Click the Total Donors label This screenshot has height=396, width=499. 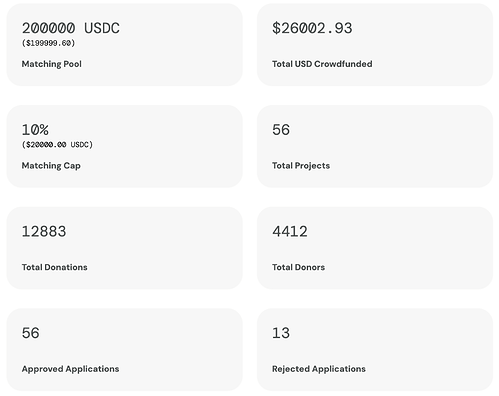(x=298, y=267)
